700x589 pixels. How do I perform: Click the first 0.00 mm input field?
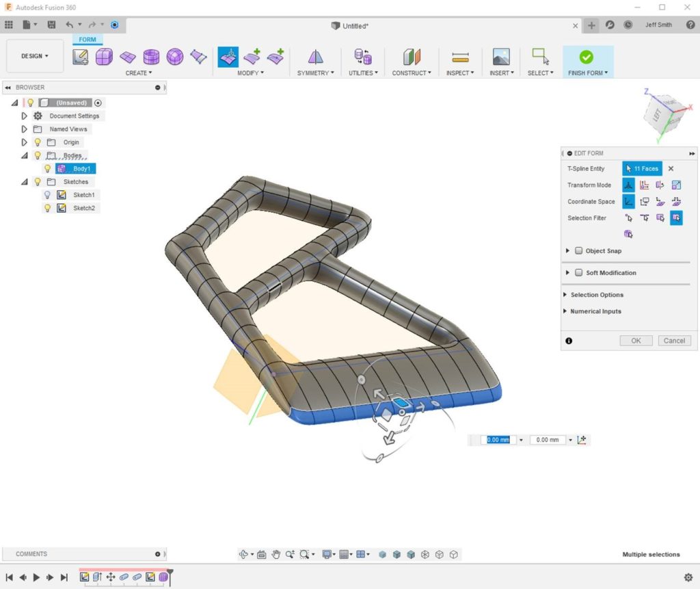(x=498, y=440)
